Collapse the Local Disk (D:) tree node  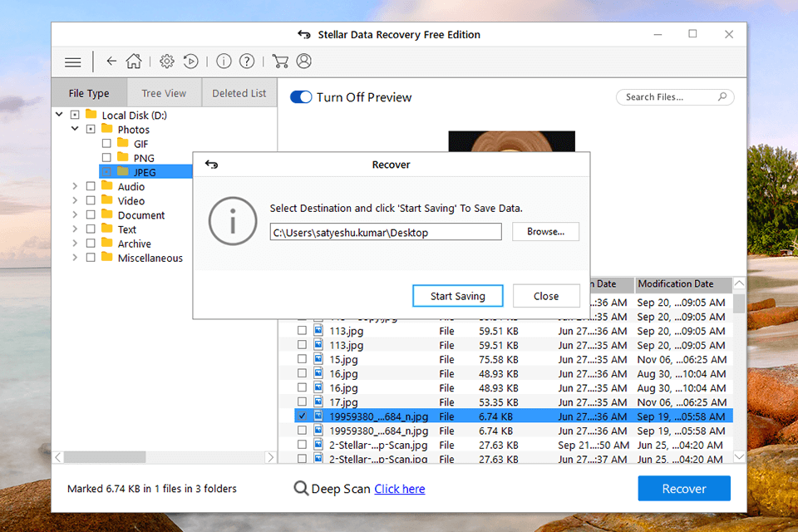point(60,116)
